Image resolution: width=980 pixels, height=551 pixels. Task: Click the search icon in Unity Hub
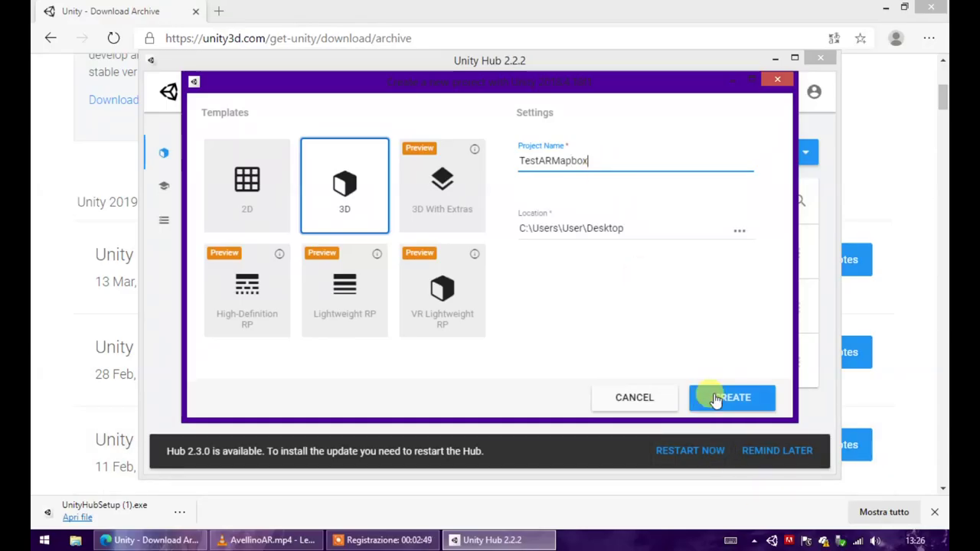tap(801, 201)
